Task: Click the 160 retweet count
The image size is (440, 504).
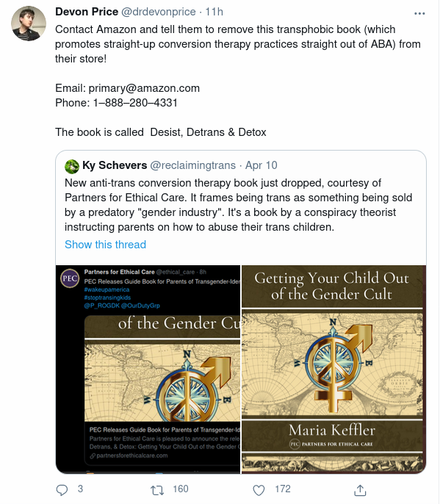Action: (x=181, y=489)
